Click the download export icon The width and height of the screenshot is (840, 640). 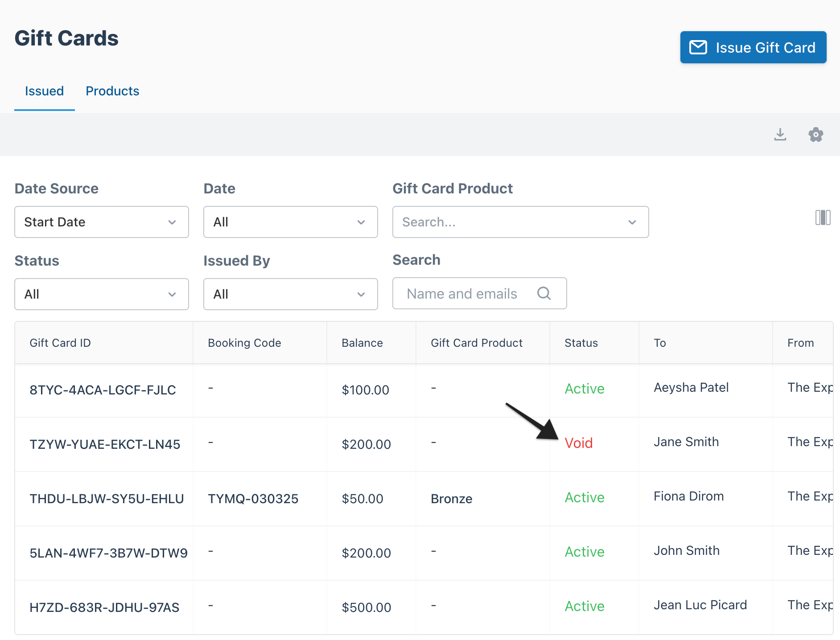780,134
